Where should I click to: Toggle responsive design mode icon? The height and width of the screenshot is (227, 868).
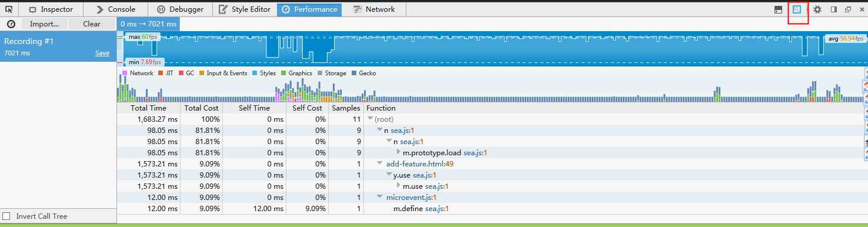point(797,9)
